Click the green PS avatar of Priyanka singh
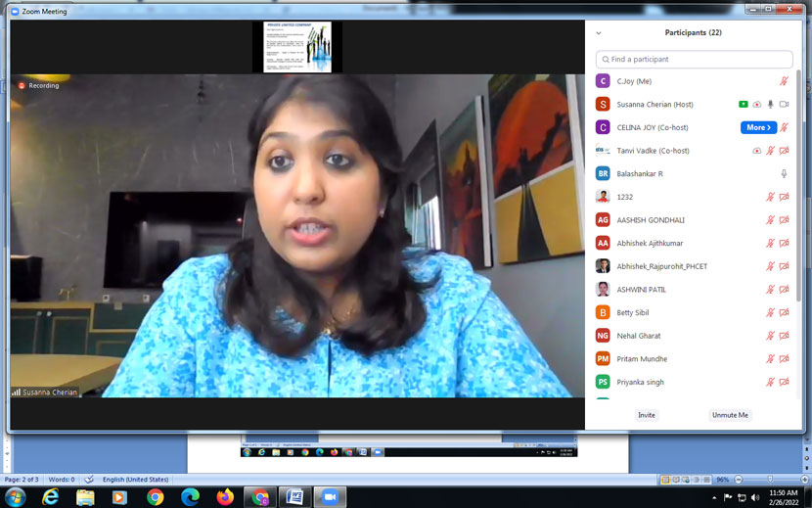The width and height of the screenshot is (812, 508). click(603, 382)
